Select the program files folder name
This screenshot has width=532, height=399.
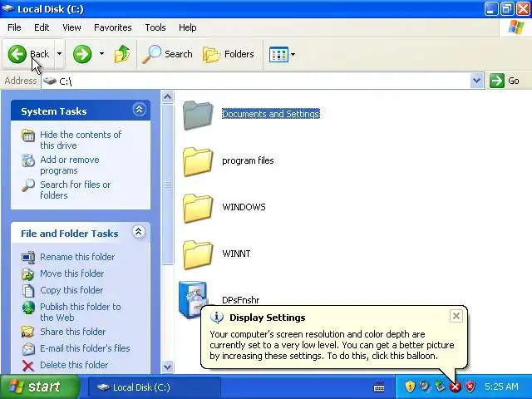point(248,160)
